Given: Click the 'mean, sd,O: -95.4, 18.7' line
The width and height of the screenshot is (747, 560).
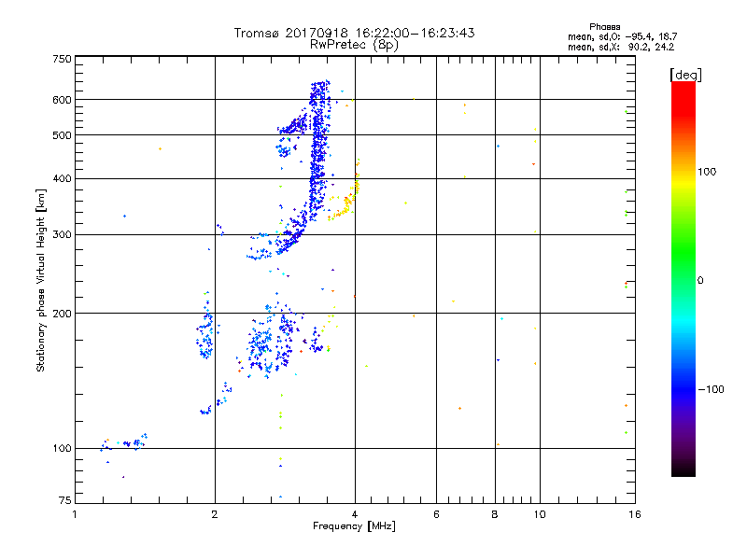Looking at the screenshot, I should click(622, 36).
